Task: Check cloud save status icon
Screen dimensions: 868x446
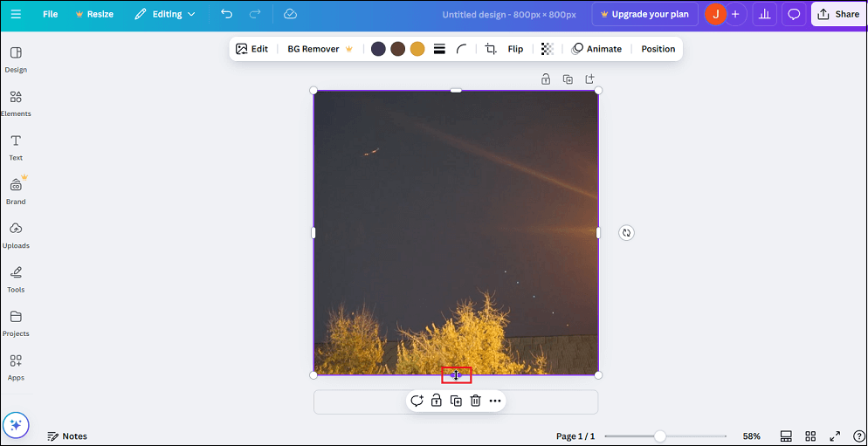Action: click(291, 14)
